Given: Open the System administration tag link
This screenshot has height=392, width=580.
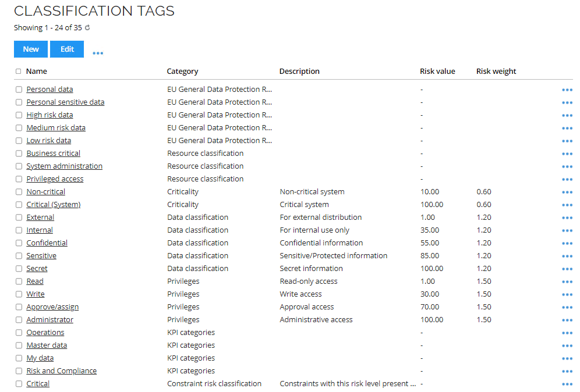Looking at the screenshot, I should pyautogui.click(x=65, y=166).
